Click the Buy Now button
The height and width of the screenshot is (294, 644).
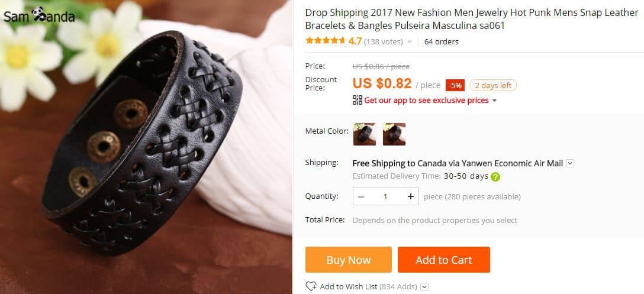pos(348,260)
